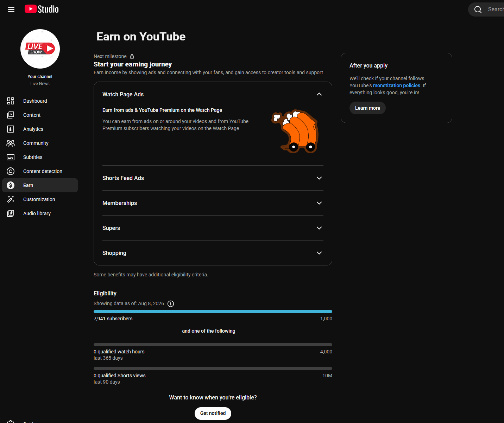The image size is (504, 423).
Task: Click the '1,000' subscribers target
Action: pyautogui.click(x=326, y=319)
